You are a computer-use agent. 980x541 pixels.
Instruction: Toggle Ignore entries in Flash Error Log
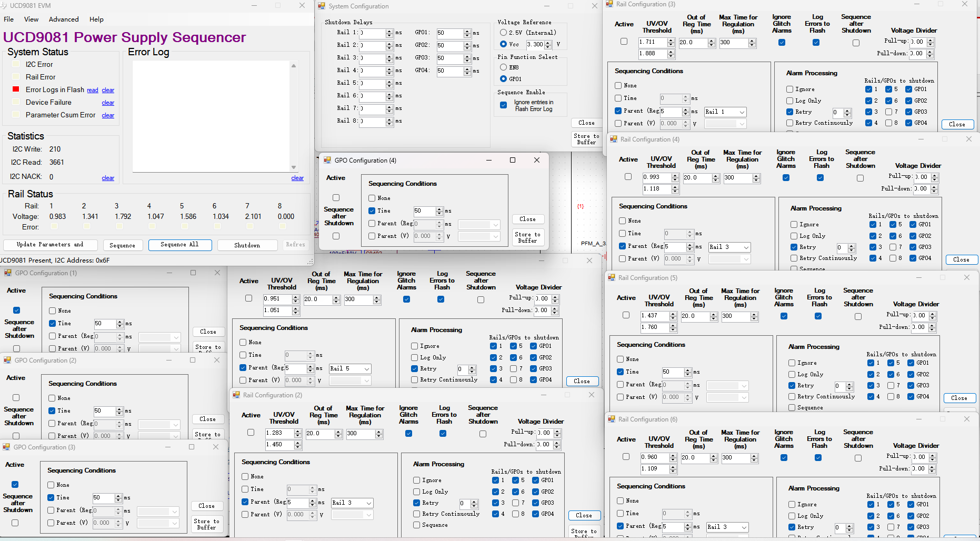504,105
